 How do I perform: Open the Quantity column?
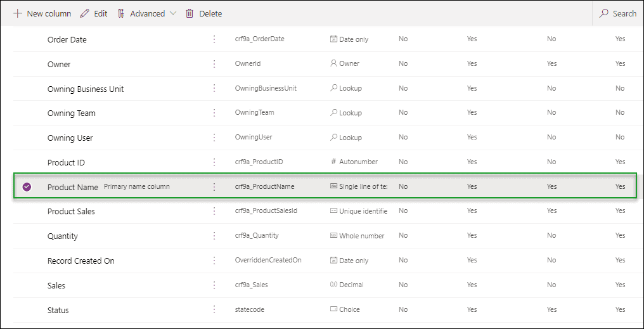[62, 236]
